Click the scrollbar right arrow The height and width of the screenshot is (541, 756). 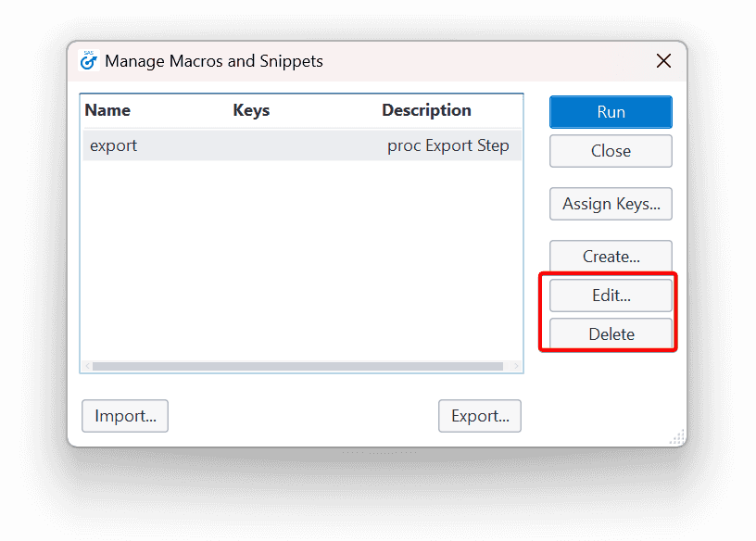(516, 366)
